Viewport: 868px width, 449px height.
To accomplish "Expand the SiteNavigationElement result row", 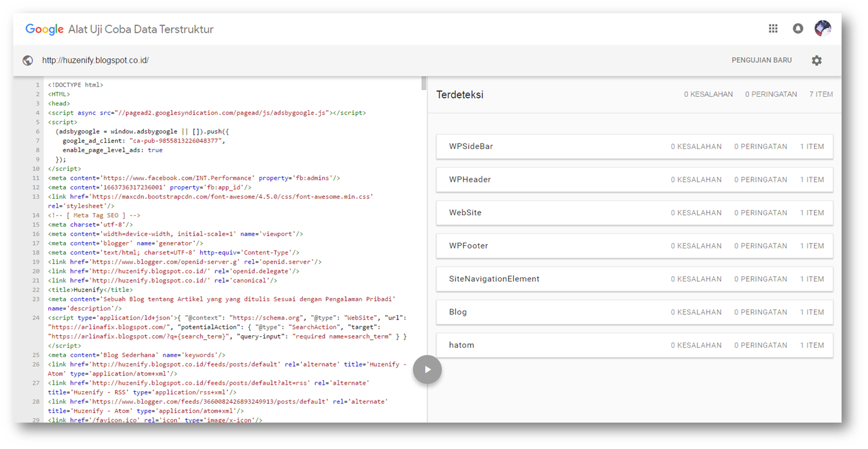I will (x=634, y=279).
